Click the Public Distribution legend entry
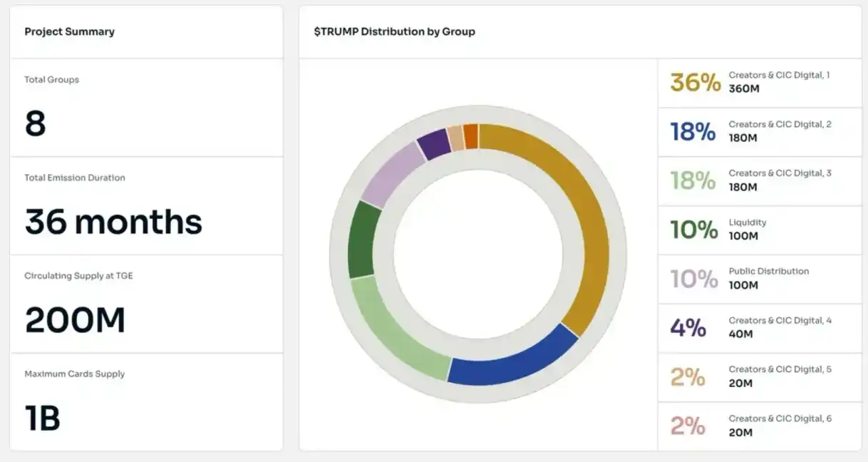The width and height of the screenshot is (868, 462). pos(759,279)
